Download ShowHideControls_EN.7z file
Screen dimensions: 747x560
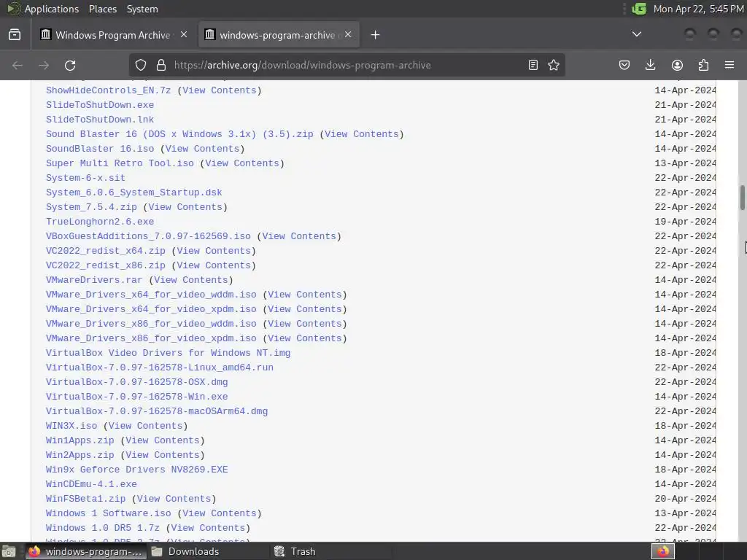108,90
